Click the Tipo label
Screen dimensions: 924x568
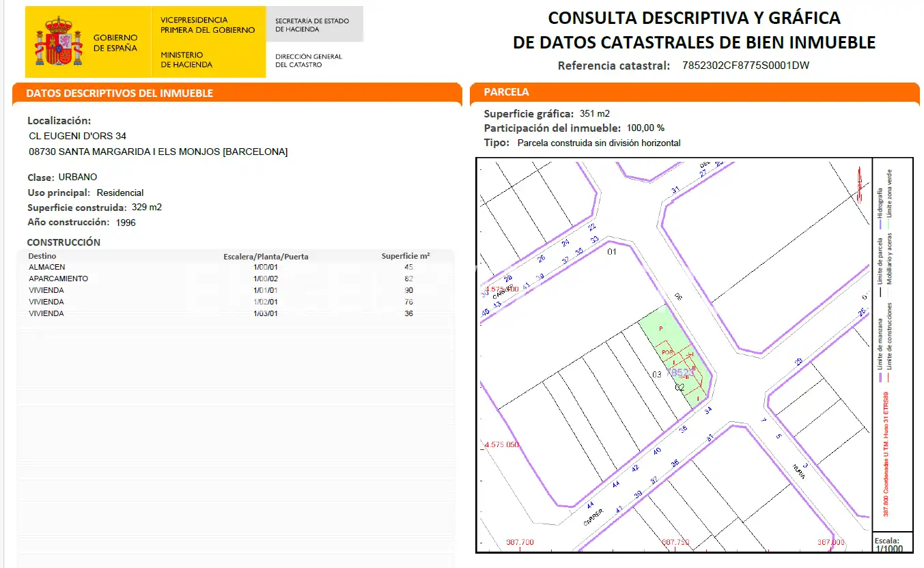(x=496, y=143)
